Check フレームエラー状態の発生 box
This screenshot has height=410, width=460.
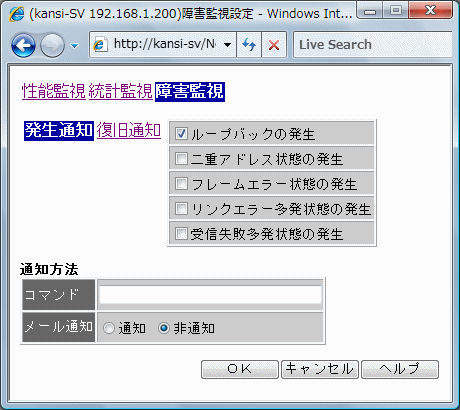181,183
